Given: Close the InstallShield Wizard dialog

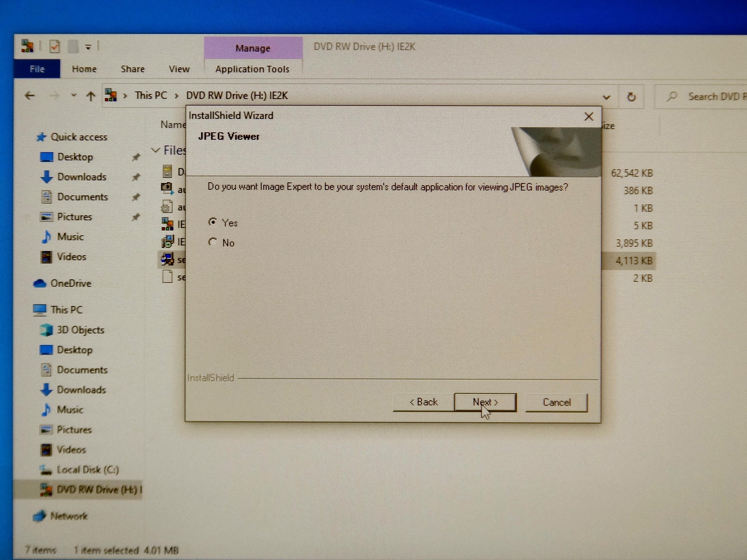Looking at the screenshot, I should (x=588, y=116).
